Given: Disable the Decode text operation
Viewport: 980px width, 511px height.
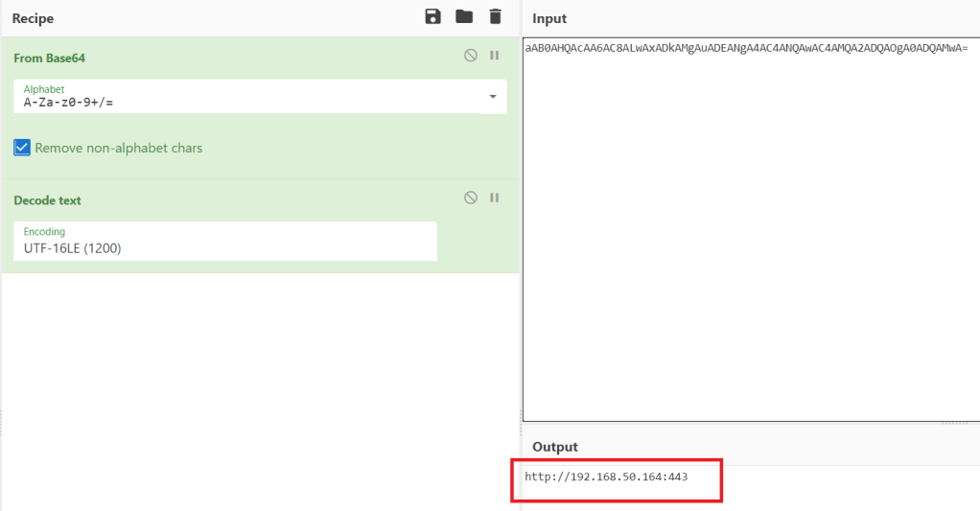Looking at the screenshot, I should (471, 197).
